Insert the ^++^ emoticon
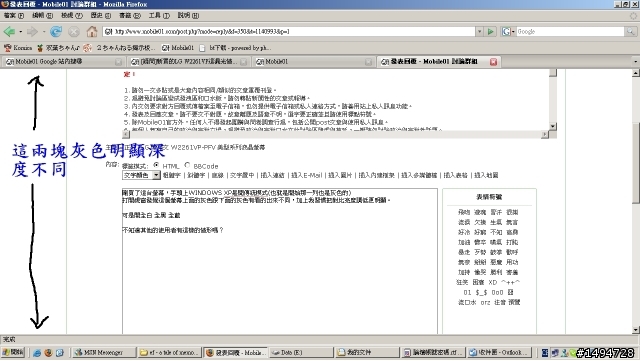Image resolution: width=640 pixels, height=361 pixels. (510, 283)
